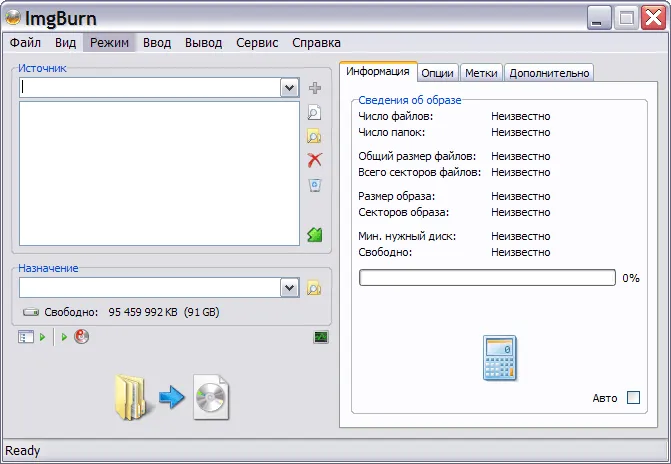Click the folder to disc build button
Image resolution: width=671 pixels, height=464 pixels.
pyautogui.click(x=172, y=397)
